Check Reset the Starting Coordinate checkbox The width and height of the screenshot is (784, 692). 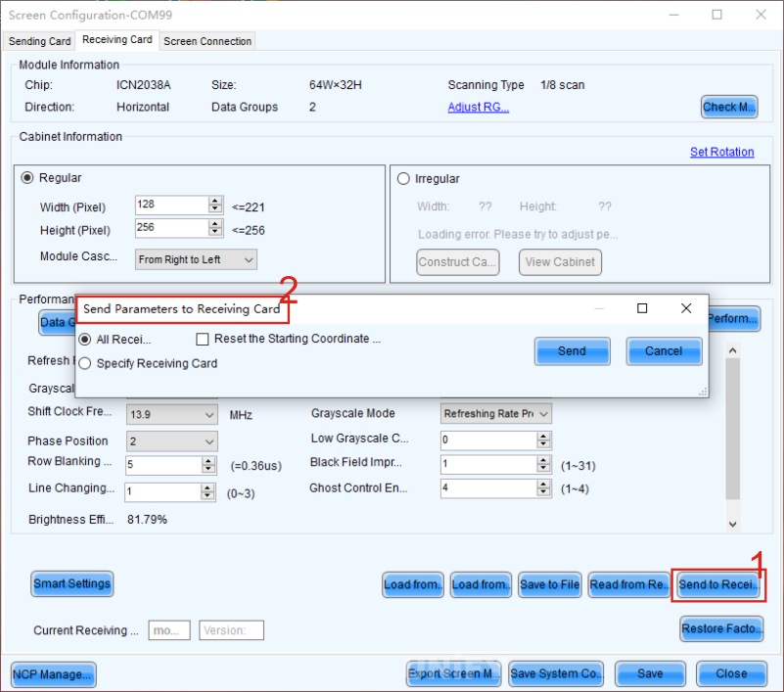coord(202,340)
